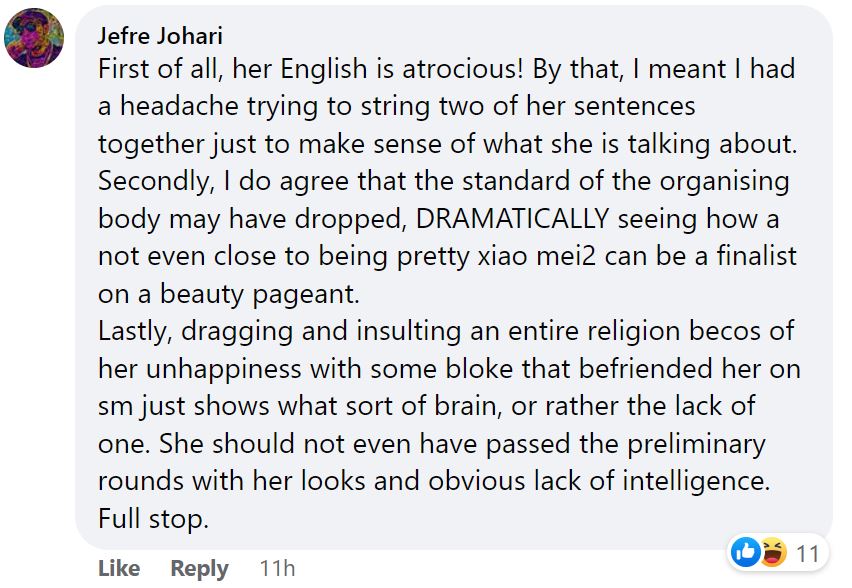The width and height of the screenshot is (852, 588).
Task: Click the word 'intelligence.' in the comment
Action: point(696,481)
